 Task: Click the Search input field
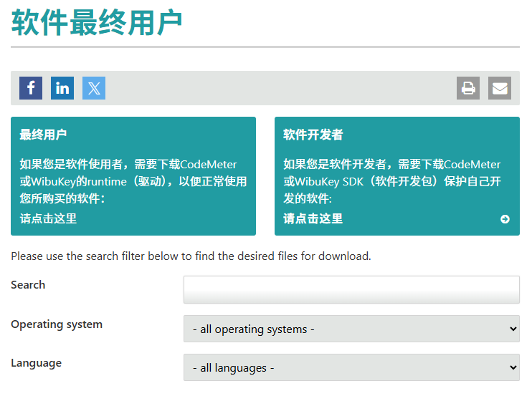coord(351,289)
